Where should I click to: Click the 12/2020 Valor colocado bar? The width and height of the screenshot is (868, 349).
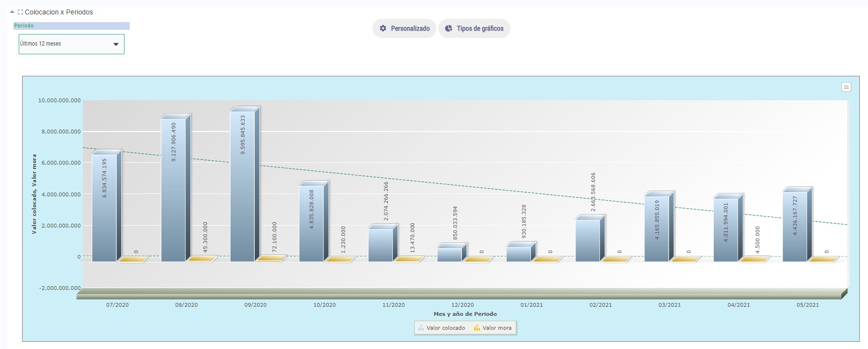[449, 254]
